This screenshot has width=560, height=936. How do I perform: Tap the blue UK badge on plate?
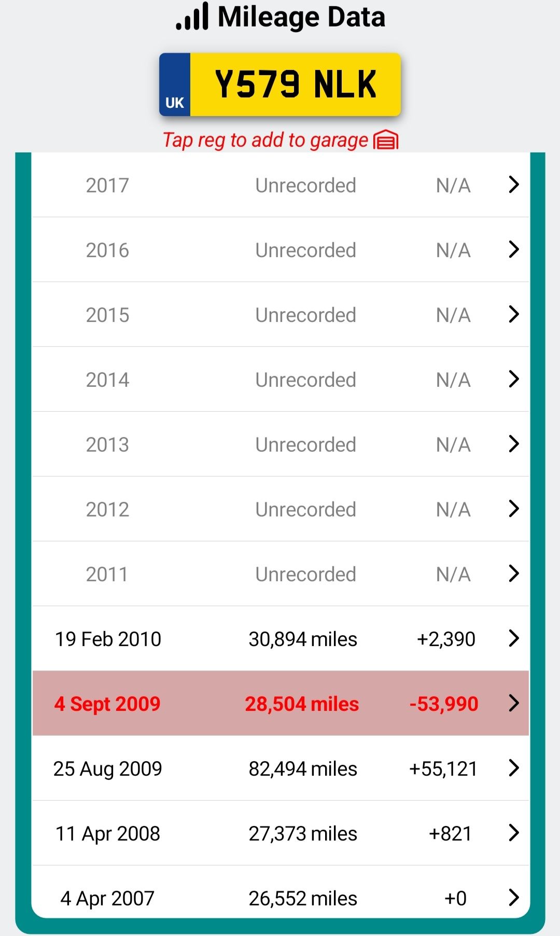pyautogui.click(x=175, y=85)
